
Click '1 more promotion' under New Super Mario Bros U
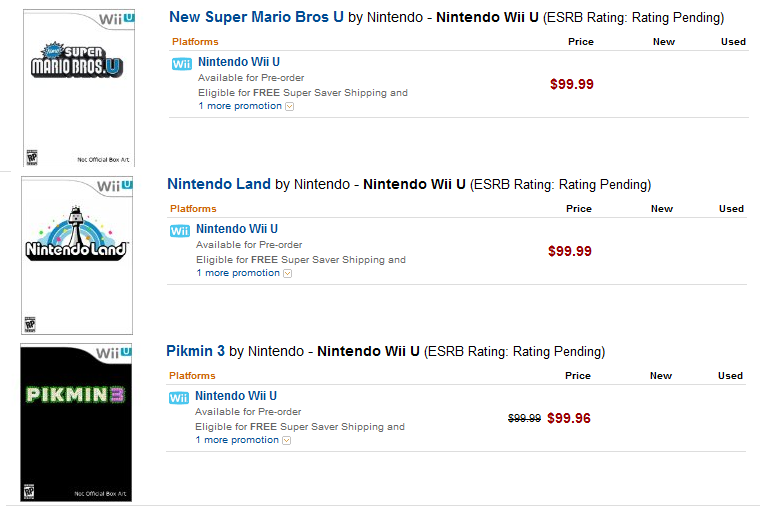pos(240,106)
